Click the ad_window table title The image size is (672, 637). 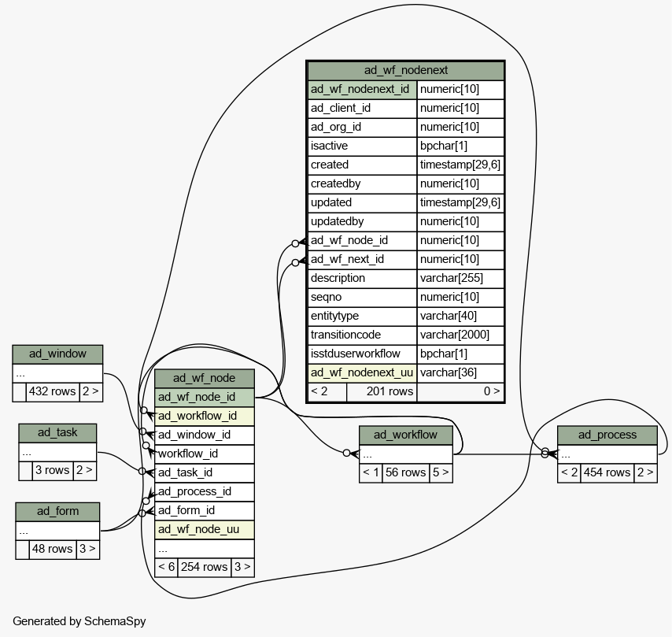pos(57,354)
